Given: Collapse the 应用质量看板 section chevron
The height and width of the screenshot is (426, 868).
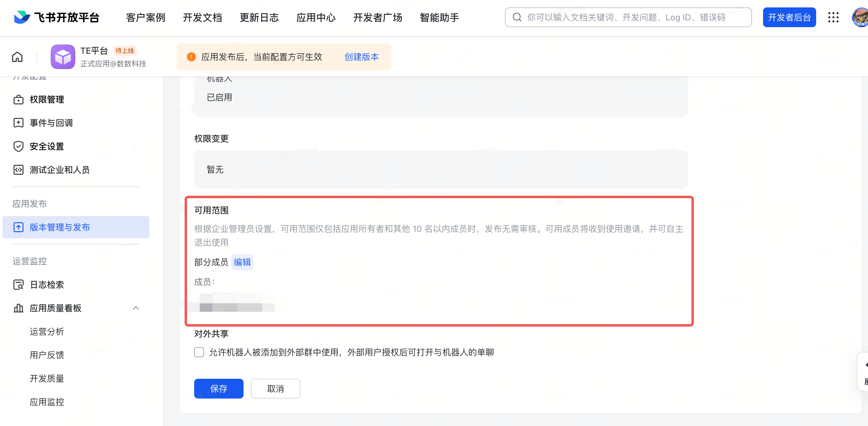Looking at the screenshot, I should click(136, 308).
